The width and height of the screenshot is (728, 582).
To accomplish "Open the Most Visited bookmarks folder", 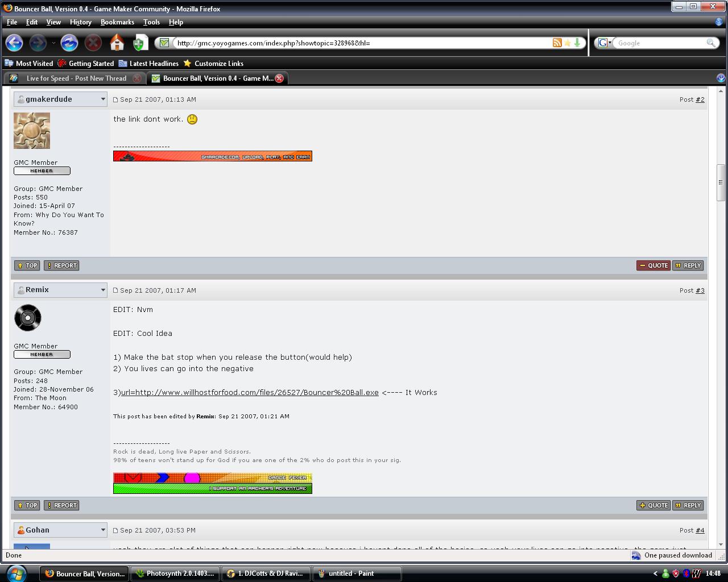I will pos(29,64).
